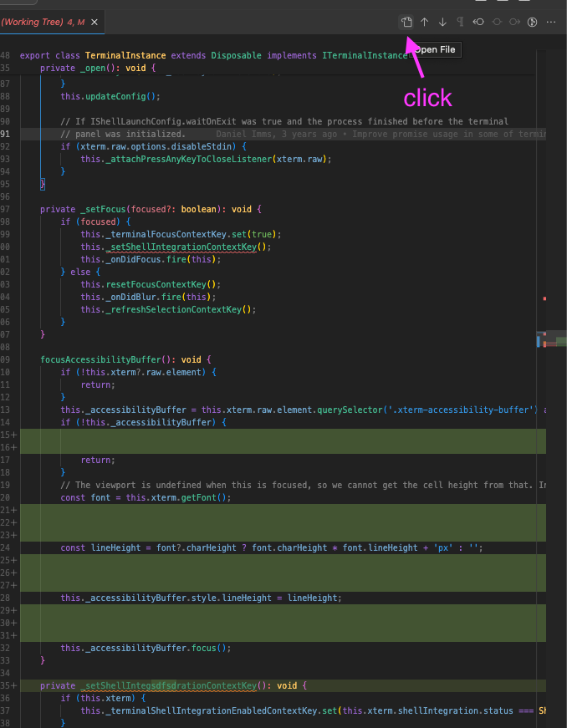Viewport: 567px width, 728px height.
Task: Click the circular git branch icon
Action: 533,22
